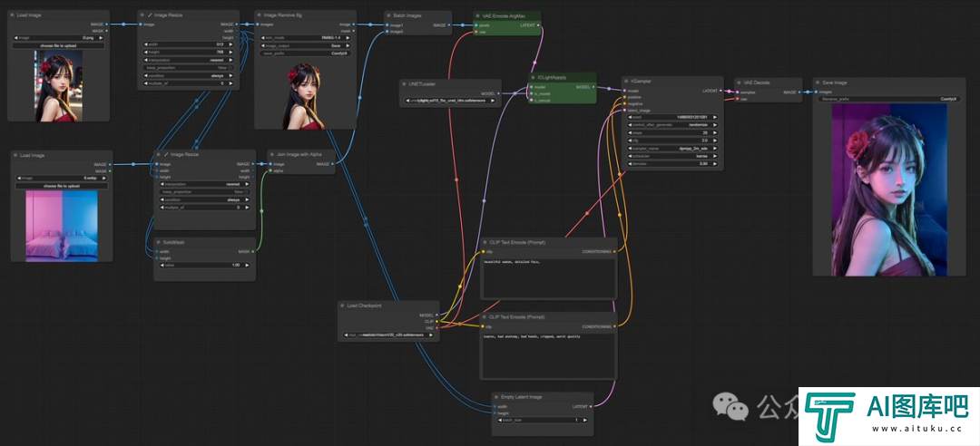Toggle keep_proportion in the top Image Resize node

(x=188, y=67)
